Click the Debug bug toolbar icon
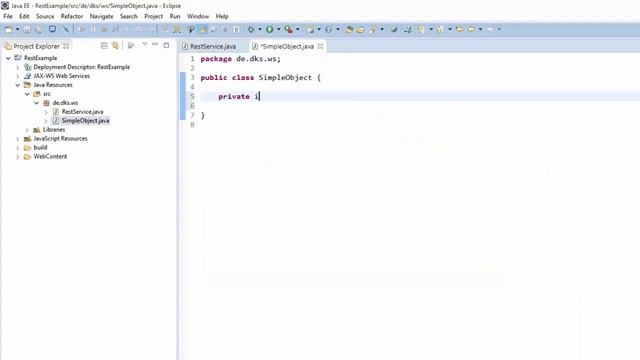This screenshot has width=640, height=360. coord(251,29)
